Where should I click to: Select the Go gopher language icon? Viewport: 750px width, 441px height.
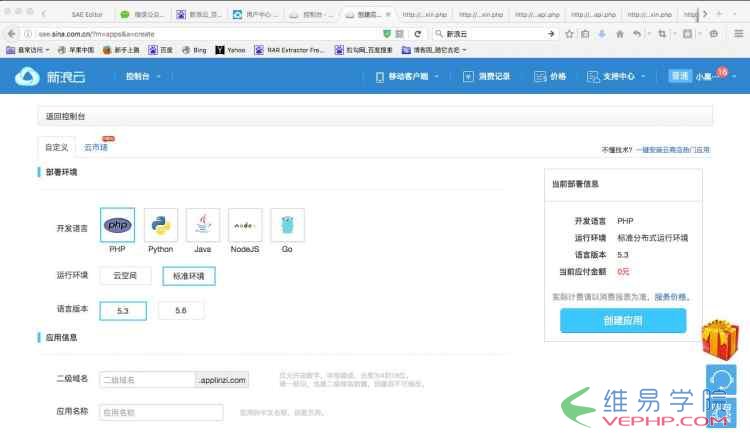[287, 225]
